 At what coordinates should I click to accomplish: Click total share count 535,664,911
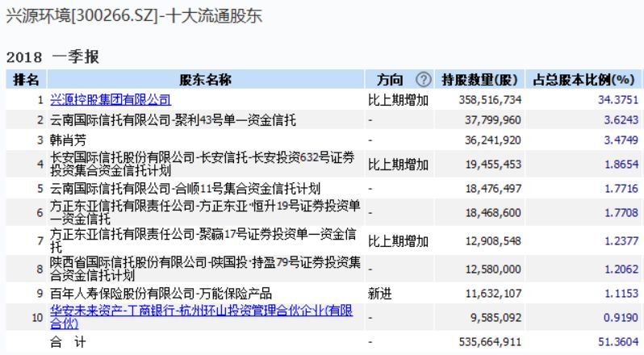pyautogui.click(x=490, y=341)
